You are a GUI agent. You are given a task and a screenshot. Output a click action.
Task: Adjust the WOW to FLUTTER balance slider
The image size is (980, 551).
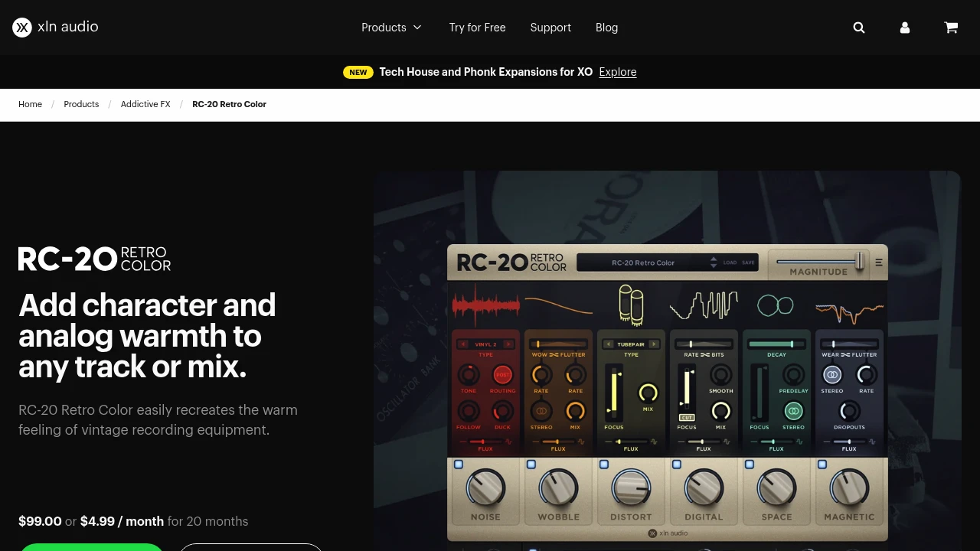[558, 344]
